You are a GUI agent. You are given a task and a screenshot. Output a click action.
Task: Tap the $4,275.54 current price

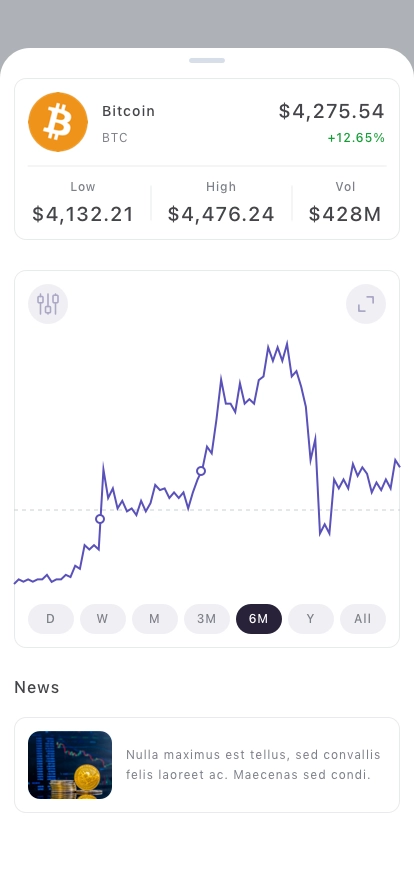pos(332,111)
